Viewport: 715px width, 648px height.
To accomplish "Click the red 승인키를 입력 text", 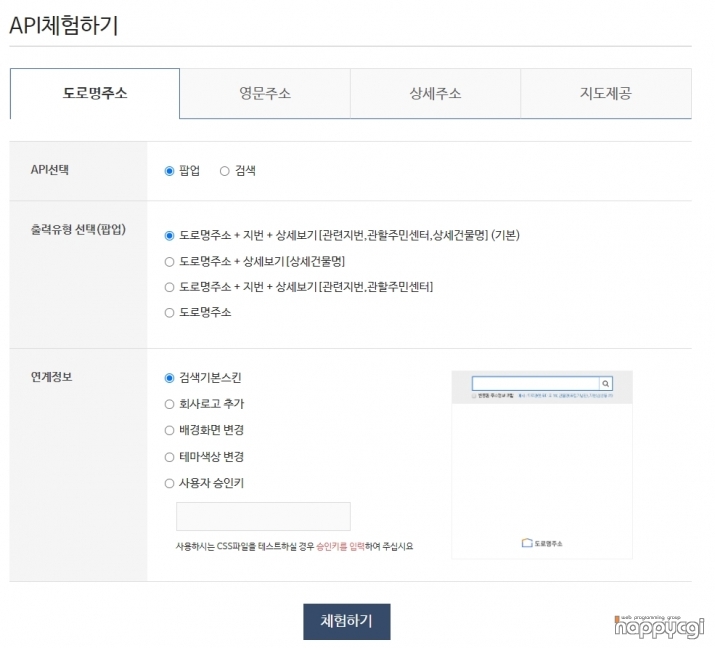I will pyautogui.click(x=340, y=546).
